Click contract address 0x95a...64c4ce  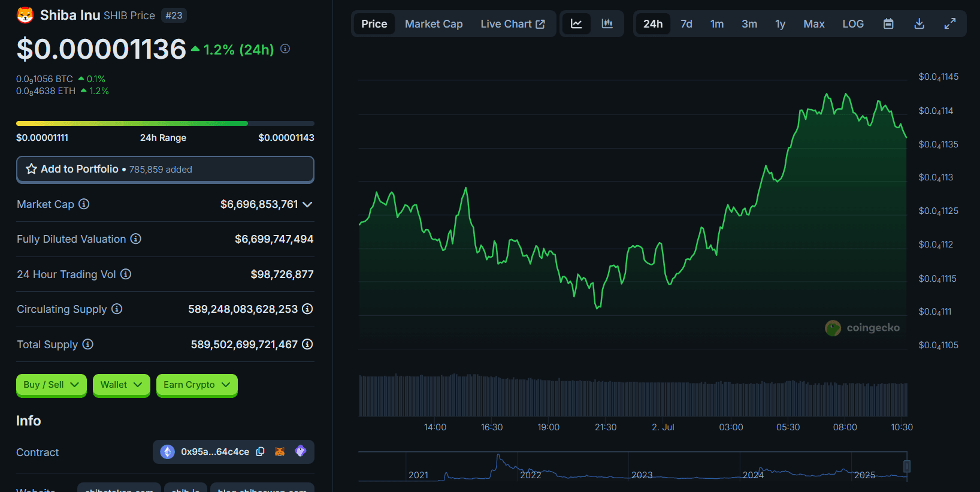coord(215,452)
